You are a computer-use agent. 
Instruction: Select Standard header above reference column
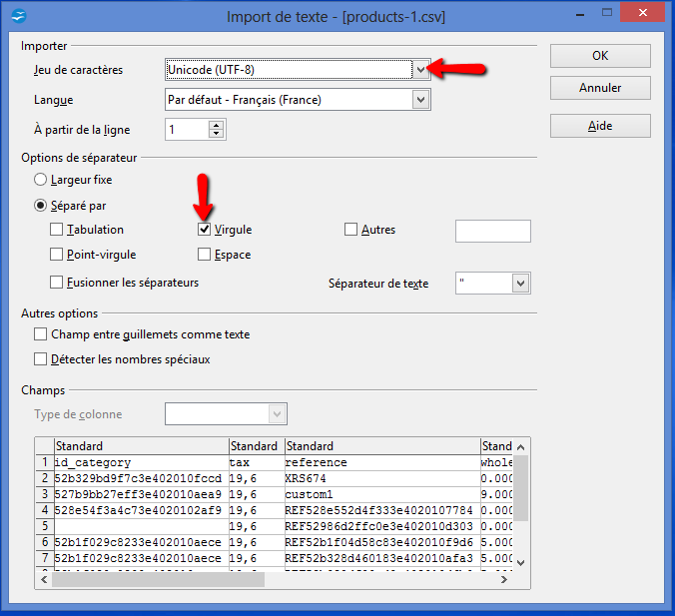point(382,446)
